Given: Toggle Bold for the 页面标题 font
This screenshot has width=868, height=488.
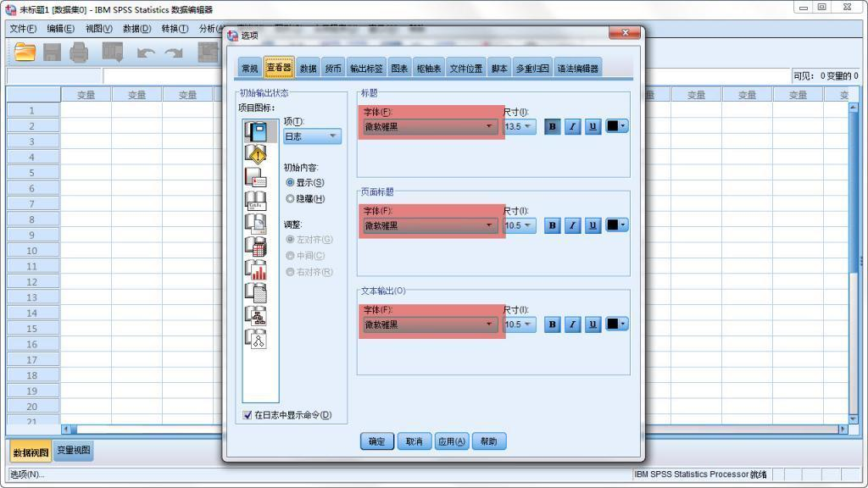Looking at the screenshot, I should (552, 225).
